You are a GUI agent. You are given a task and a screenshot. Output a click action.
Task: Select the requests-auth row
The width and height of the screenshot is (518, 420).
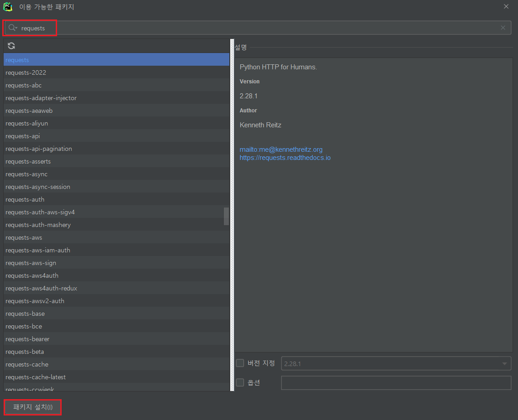pyautogui.click(x=116, y=199)
